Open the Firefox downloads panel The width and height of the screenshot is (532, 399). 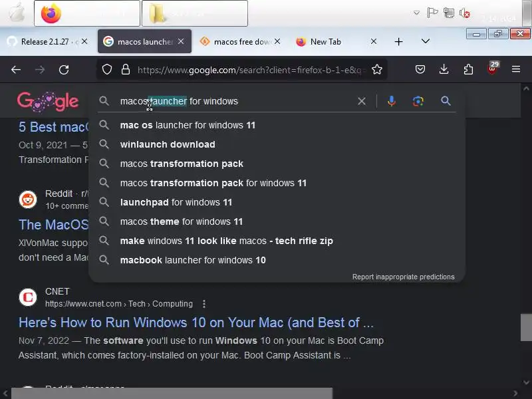pyautogui.click(x=444, y=70)
